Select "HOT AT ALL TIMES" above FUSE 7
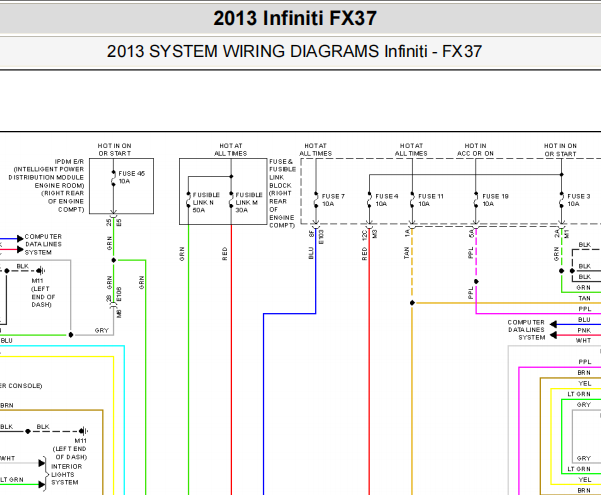601x495 pixels. [x=315, y=150]
